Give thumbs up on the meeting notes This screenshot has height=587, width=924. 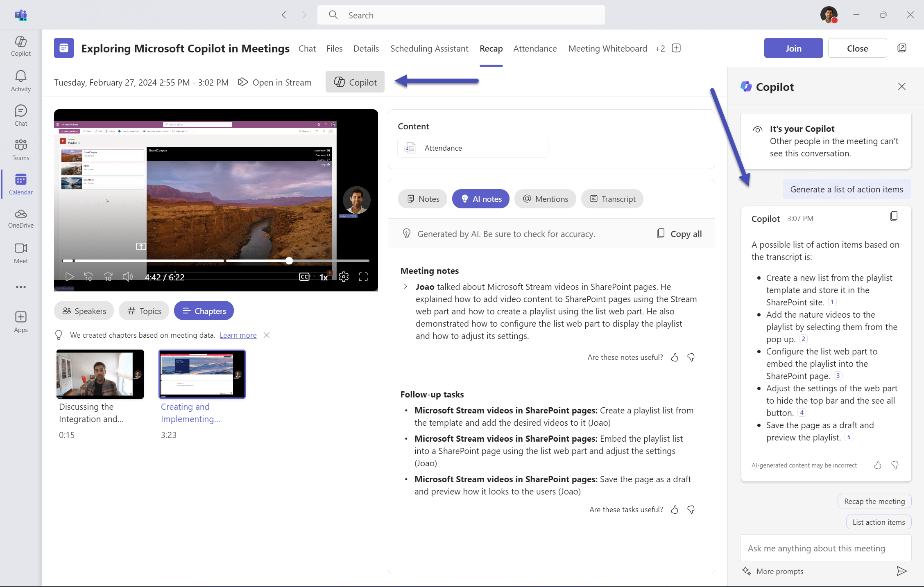coord(674,357)
